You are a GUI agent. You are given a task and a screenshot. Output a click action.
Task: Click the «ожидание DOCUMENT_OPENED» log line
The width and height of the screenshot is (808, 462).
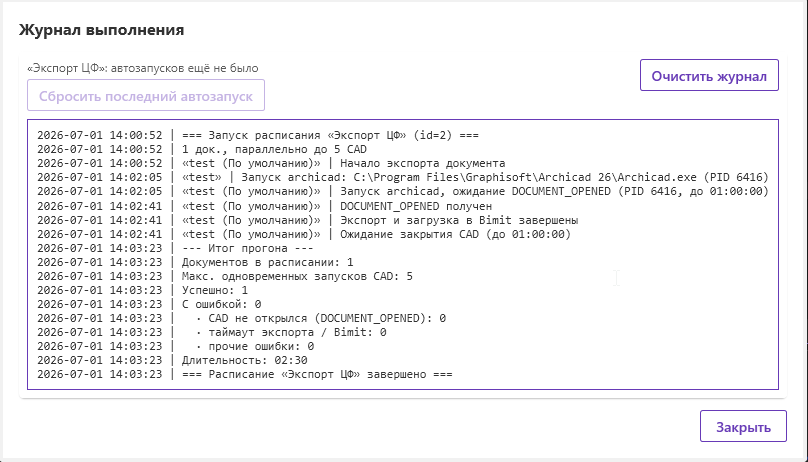tap(402, 191)
